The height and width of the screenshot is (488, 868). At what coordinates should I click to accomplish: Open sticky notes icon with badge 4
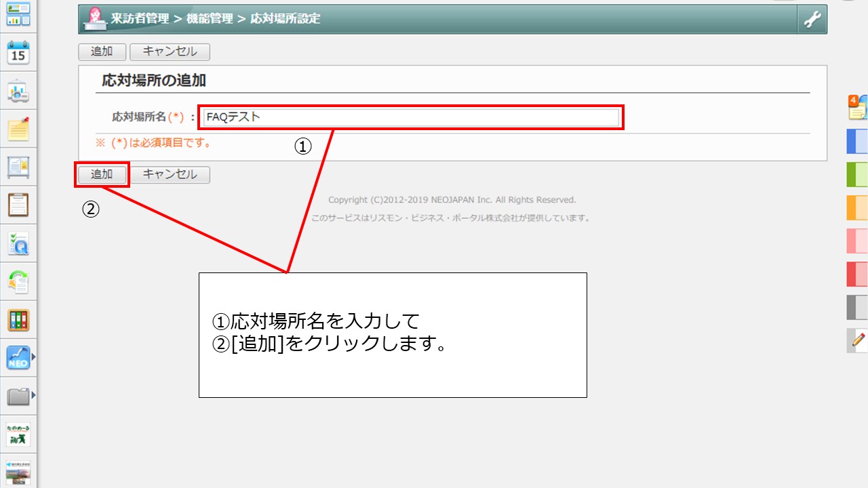tap(857, 108)
